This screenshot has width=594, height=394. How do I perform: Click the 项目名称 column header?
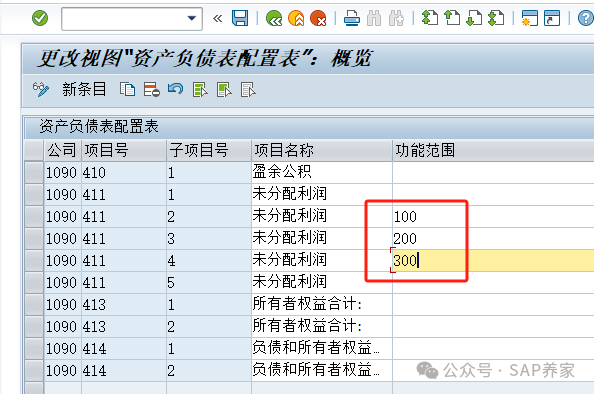point(322,150)
